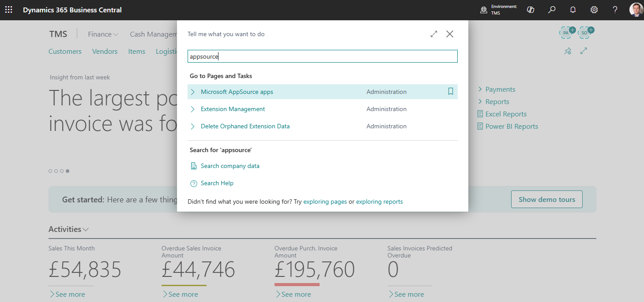Open the Help question mark
This screenshot has height=302, width=644.
pos(615,10)
